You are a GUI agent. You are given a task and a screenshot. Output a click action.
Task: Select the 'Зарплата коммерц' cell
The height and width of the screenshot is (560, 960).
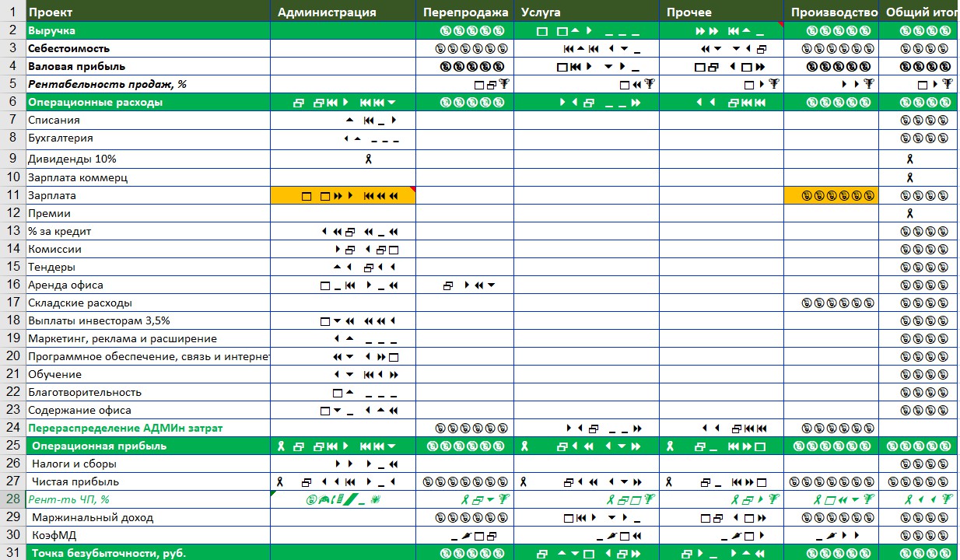point(148,177)
